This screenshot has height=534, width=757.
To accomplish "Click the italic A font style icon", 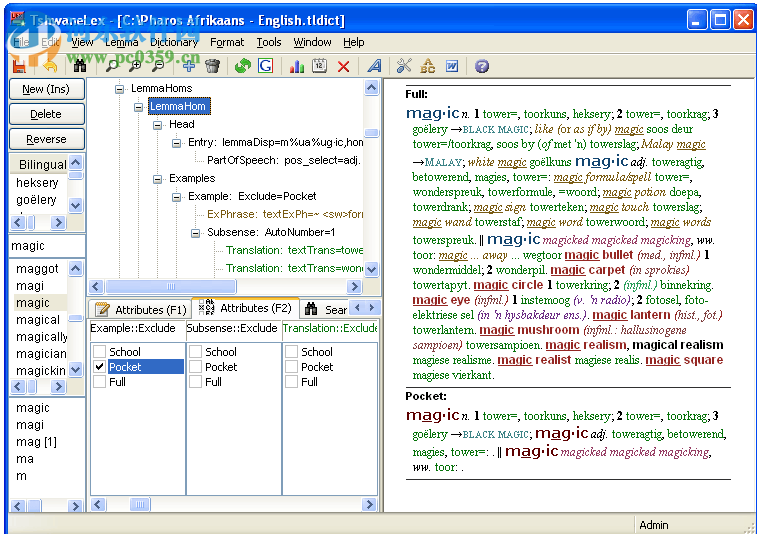I will tap(374, 66).
